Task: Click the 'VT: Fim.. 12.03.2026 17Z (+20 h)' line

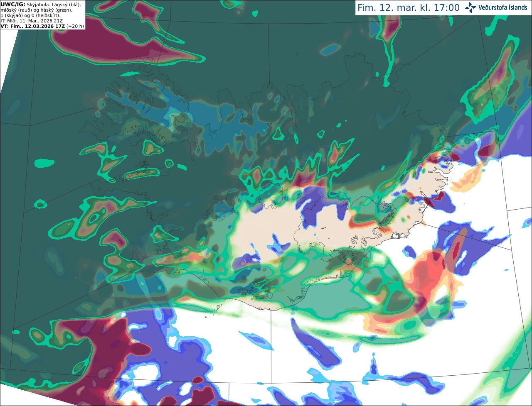Action: tap(42, 26)
